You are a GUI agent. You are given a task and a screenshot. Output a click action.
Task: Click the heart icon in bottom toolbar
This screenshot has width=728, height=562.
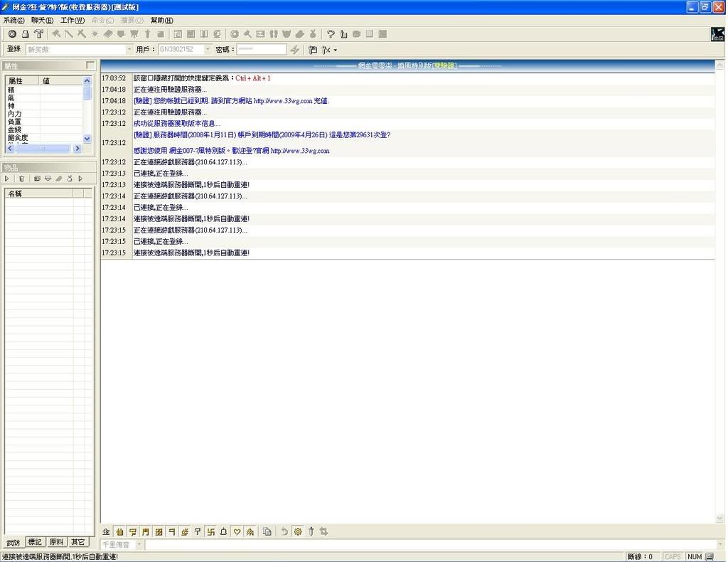(237, 531)
